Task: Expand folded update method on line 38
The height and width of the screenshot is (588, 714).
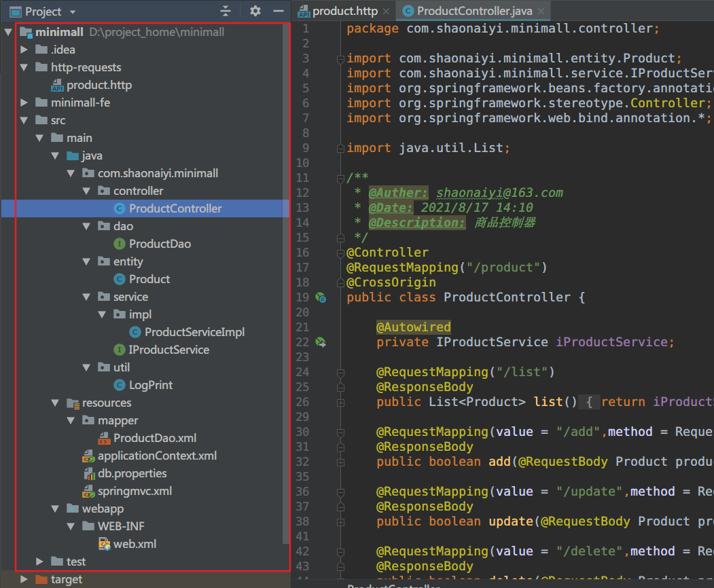Action: [x=340, y=522]
